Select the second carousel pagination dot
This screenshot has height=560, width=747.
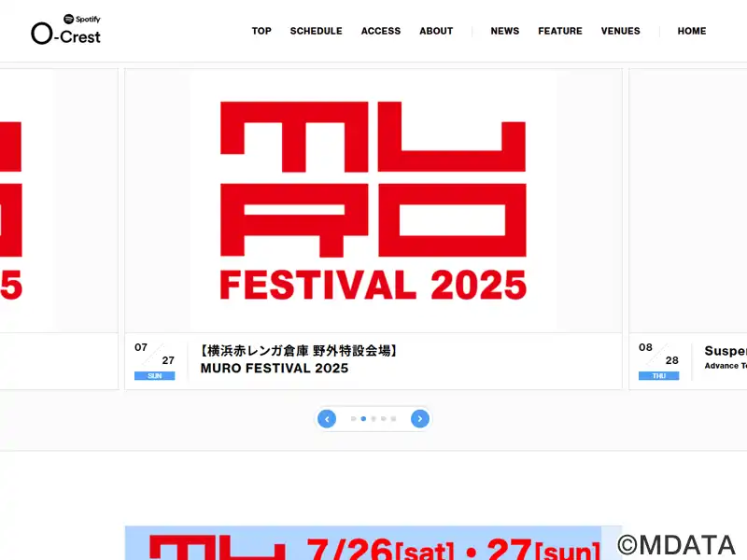[363, 419]
